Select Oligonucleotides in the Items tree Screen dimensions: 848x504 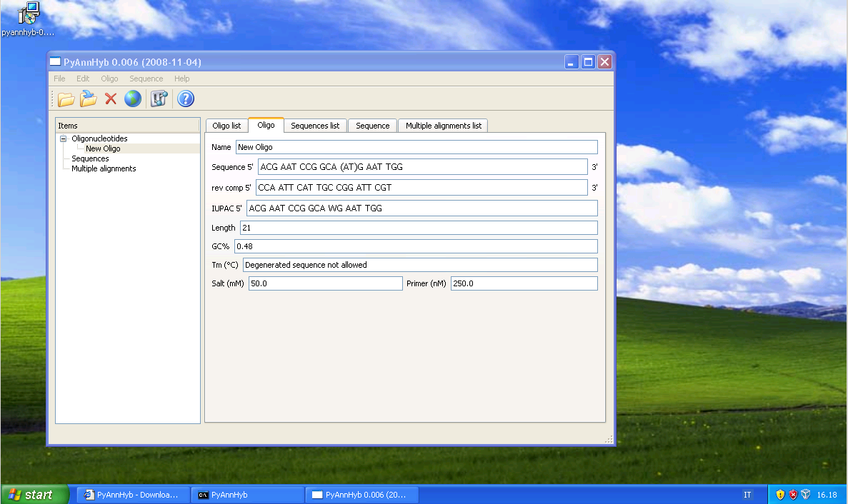click(99, 138)
